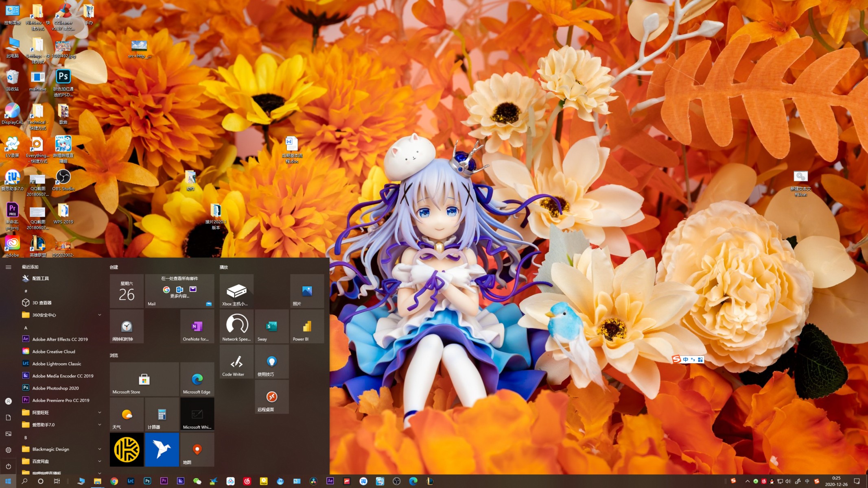Open Pictures shortcut in Start sidebar
Screen dimensions: 868x488
click(x=8, y=434)
